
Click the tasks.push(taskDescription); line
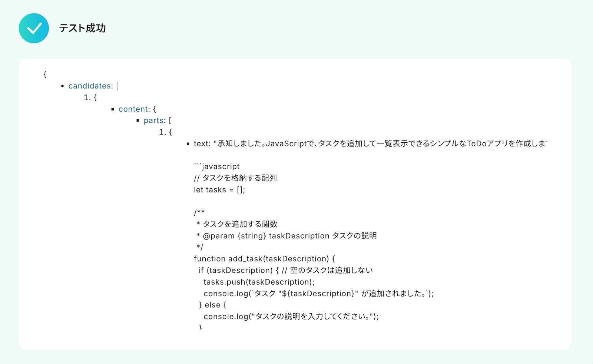point(259,282)
